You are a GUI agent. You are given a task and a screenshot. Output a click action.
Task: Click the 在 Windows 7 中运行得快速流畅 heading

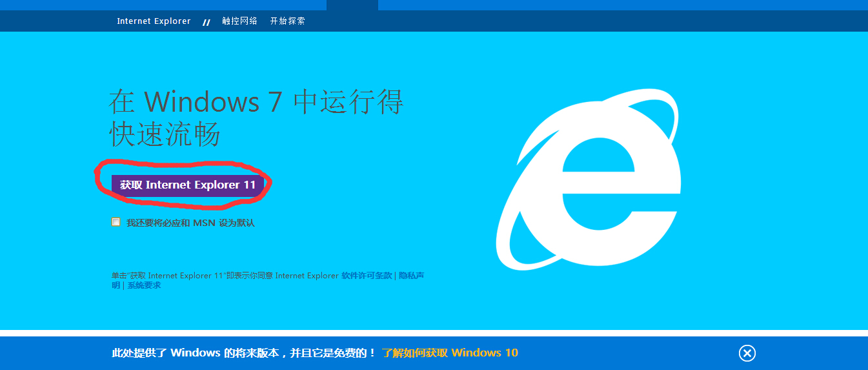click(256, 118)
